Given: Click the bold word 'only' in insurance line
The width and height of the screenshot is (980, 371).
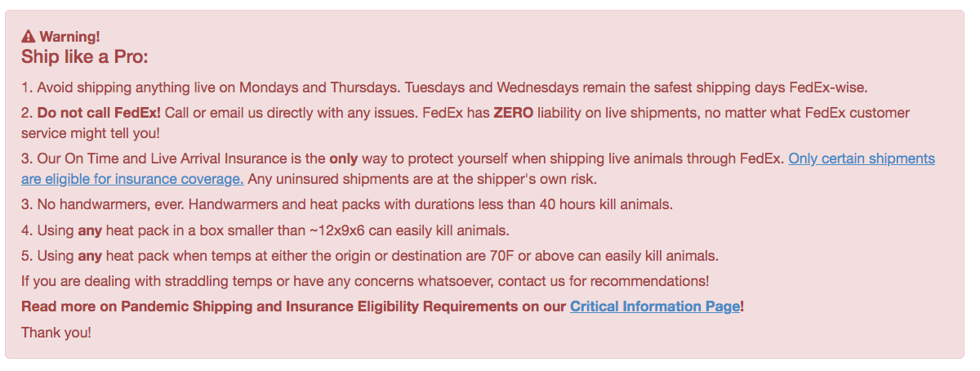Looking at the screenshot, I should click(343, 159).
